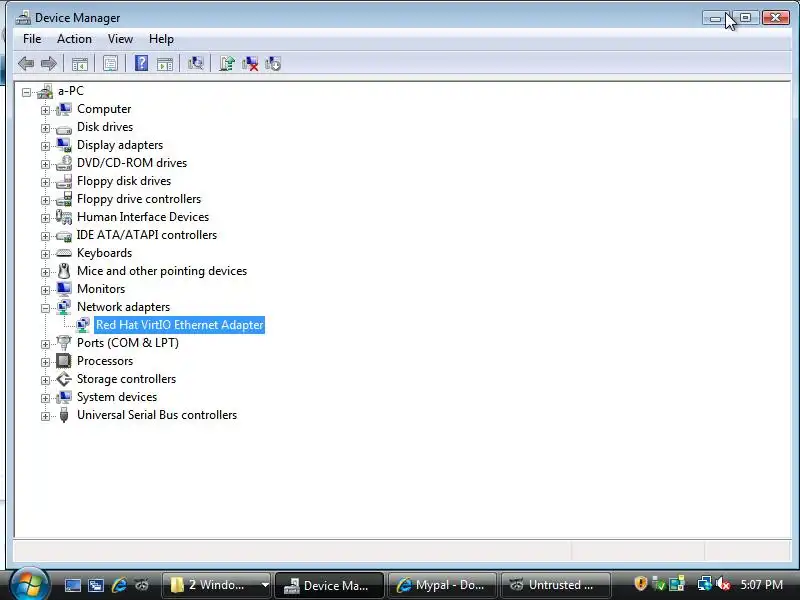Click the Ports (COM & LPT) icon

click(64, 342)
